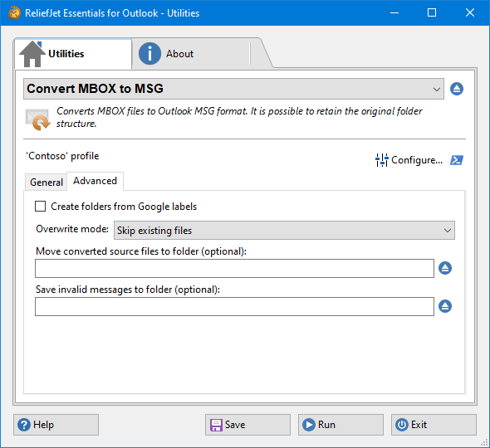The width and height of the screenshot is (490, 448).
Task: Browse folder for saving invalid messages
Action: click(445, 306)
